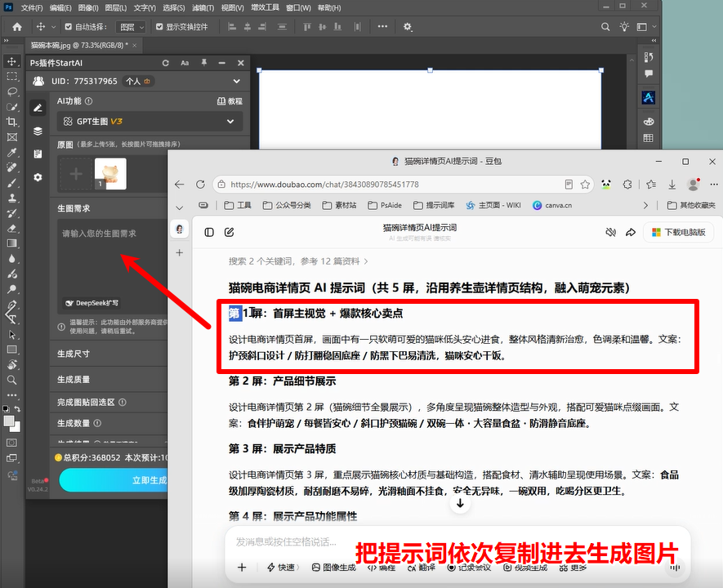The image size is (723, 588).
Task: Select the Crop tool
Action: (x=12, y=122)
